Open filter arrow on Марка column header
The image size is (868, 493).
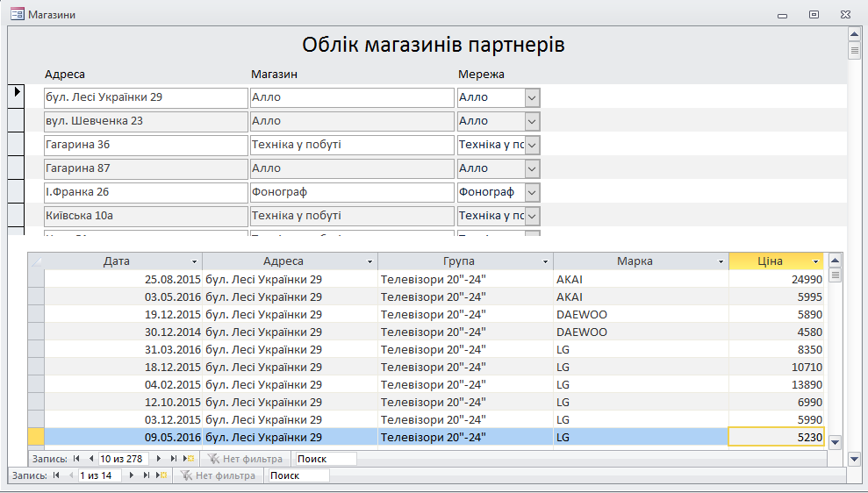[x=721, y=261]
